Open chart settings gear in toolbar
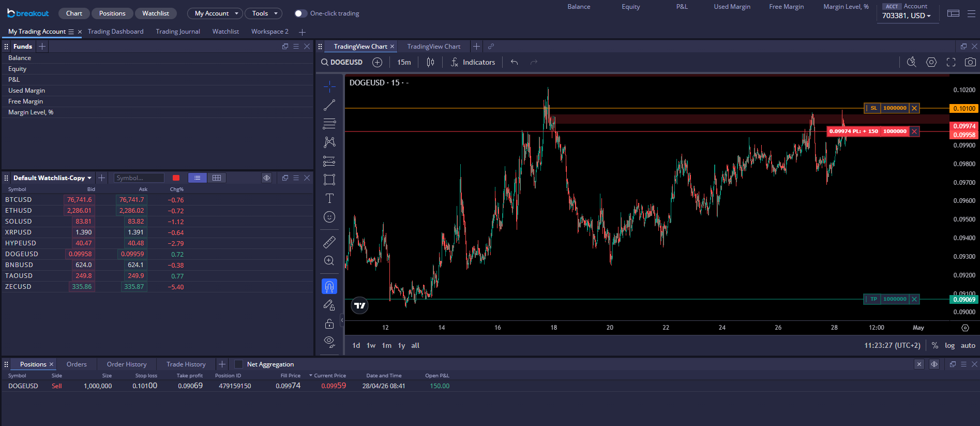The height and width of the screenshot is (426, 980). tap(931, 62)
